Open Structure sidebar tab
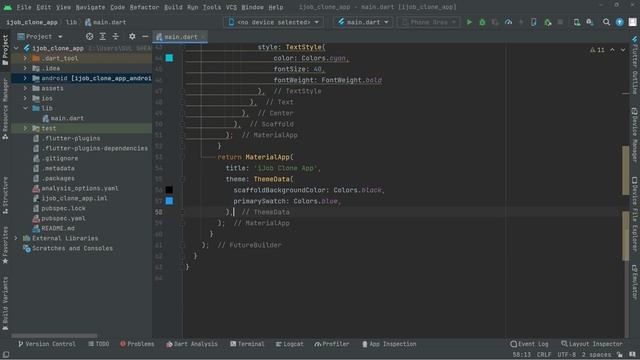 (5, 195)
